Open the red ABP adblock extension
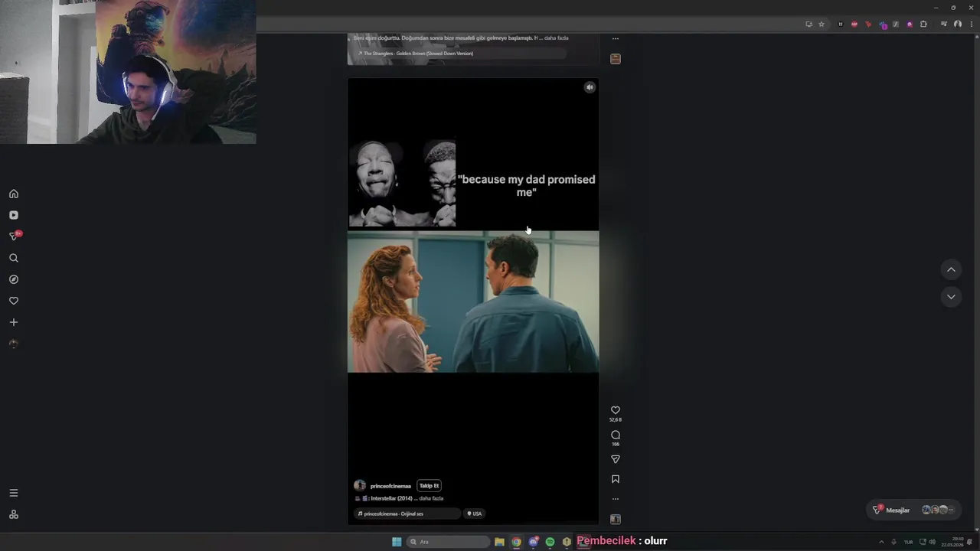Image resolution: width=980 pixels, height=551 pixels. pyautogui.click(x=854, y=24)
